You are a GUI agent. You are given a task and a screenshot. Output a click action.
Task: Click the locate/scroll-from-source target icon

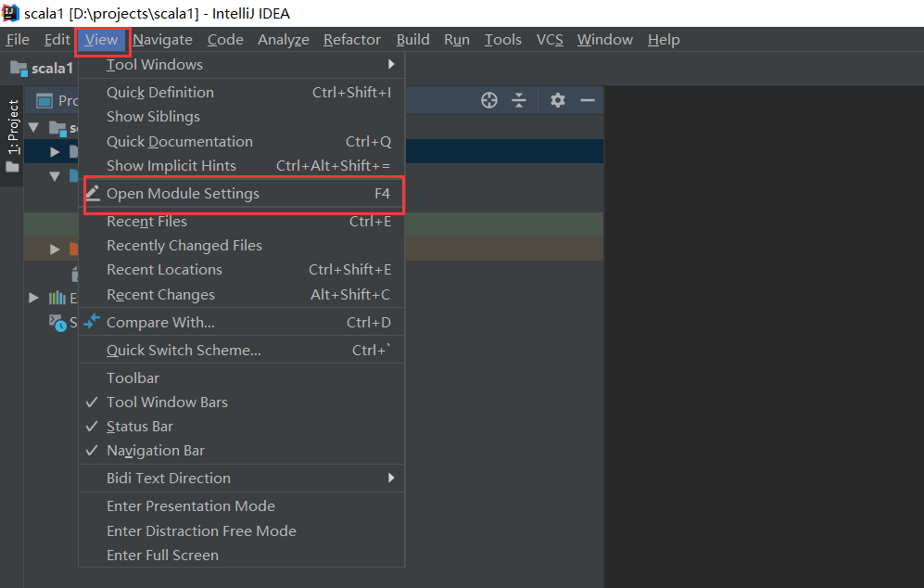coord(489,100)
